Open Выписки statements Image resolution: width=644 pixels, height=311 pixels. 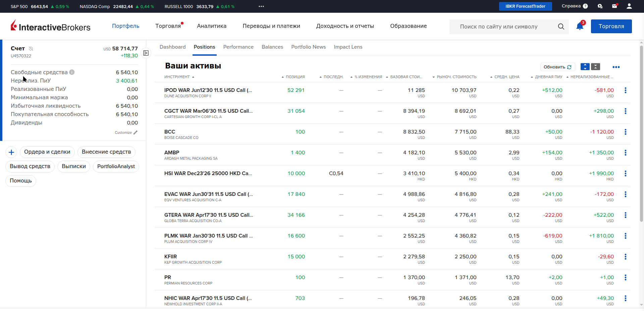click(x=74, y=166)
